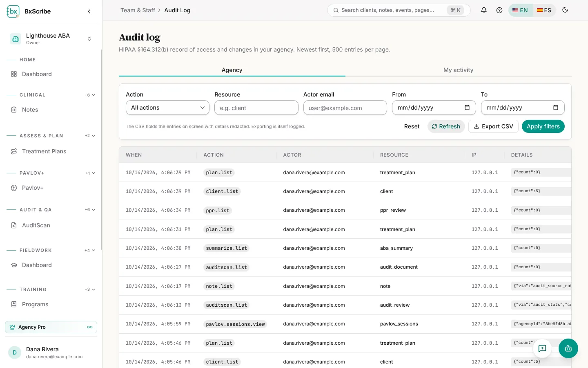Open Dana Rivera user profile menu
The width and height of the screenshot is (588, 368).
pyautogui.click(x=51, y=352)
